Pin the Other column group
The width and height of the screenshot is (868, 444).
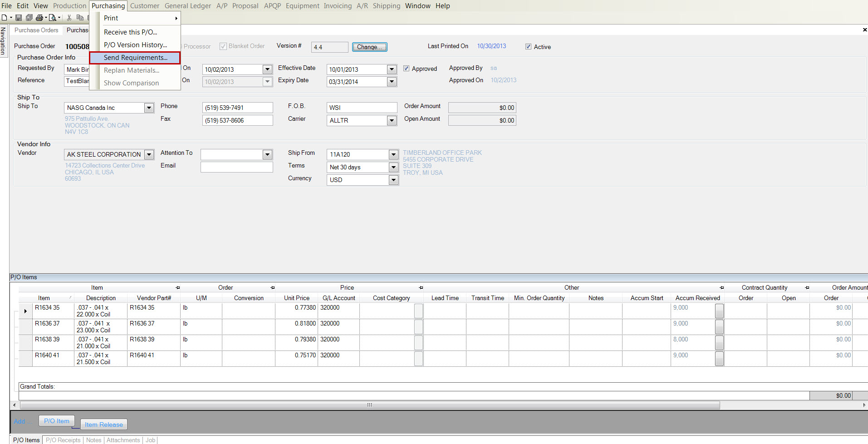click(x=722, y=287)
